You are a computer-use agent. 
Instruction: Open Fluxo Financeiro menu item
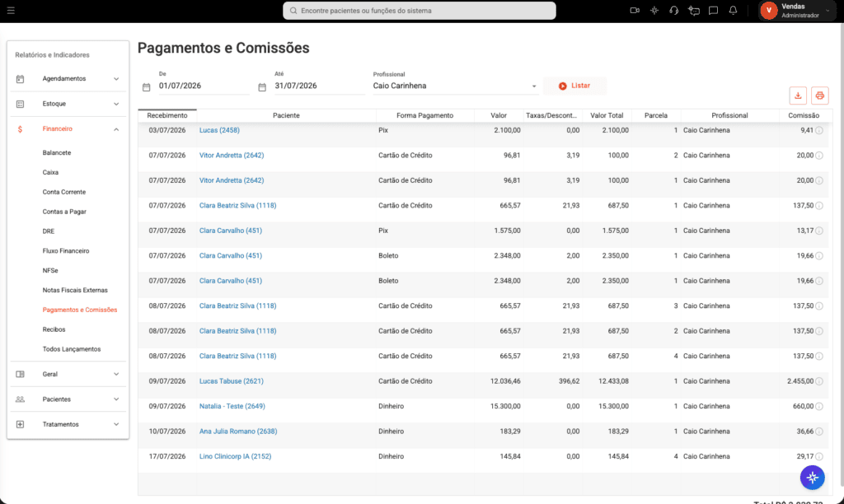point(66,251)
